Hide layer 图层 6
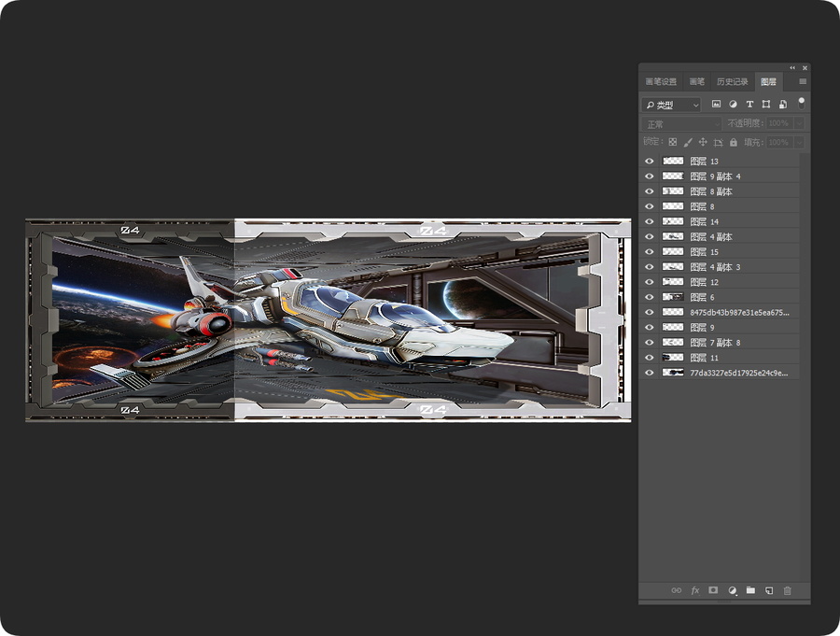This screenshot has width=840, height=636. coord(650,297)
